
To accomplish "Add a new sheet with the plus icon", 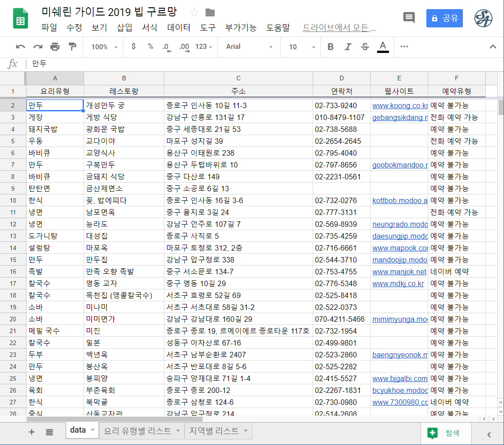I will tap(31, 430).
